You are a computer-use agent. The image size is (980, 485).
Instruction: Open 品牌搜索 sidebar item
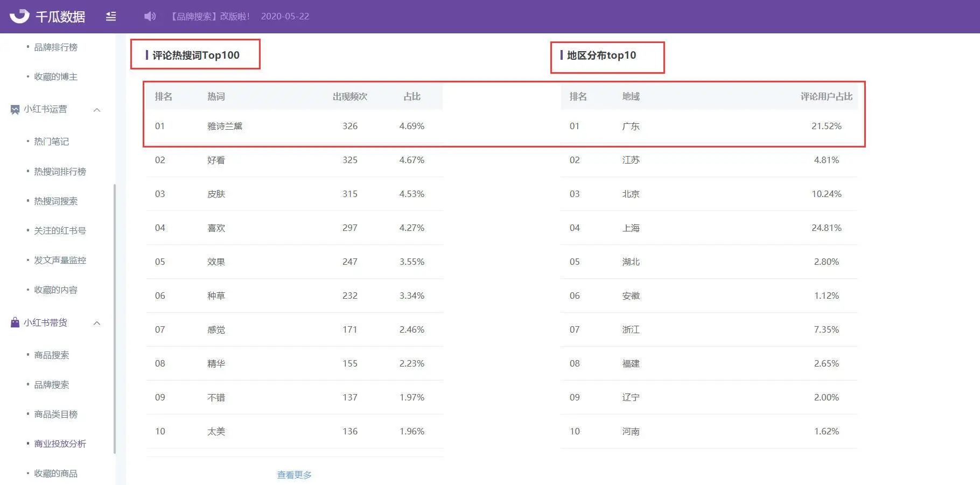(x=51, y=384)
